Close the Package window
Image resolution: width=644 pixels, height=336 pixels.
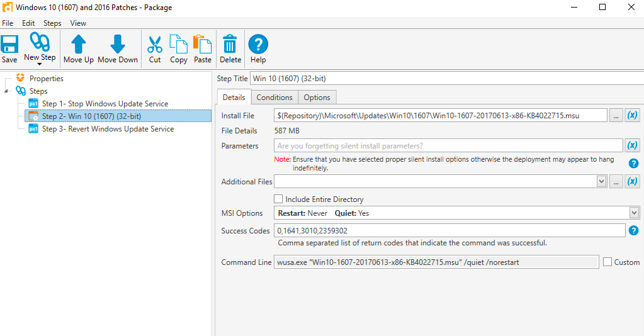coord(631,7)
